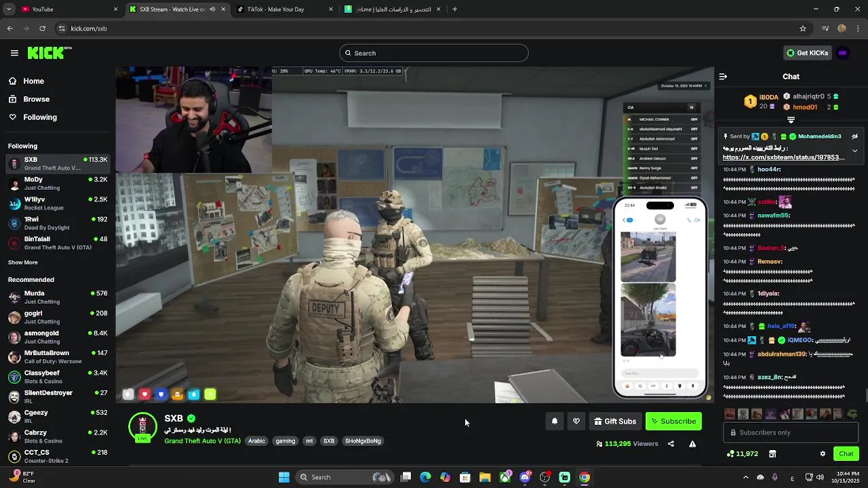Select BinTalall channel in sidebar

pos(58,243)
